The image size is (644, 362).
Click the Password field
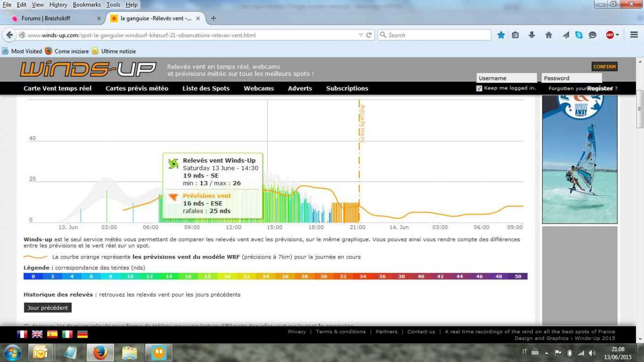coord(572,78)
